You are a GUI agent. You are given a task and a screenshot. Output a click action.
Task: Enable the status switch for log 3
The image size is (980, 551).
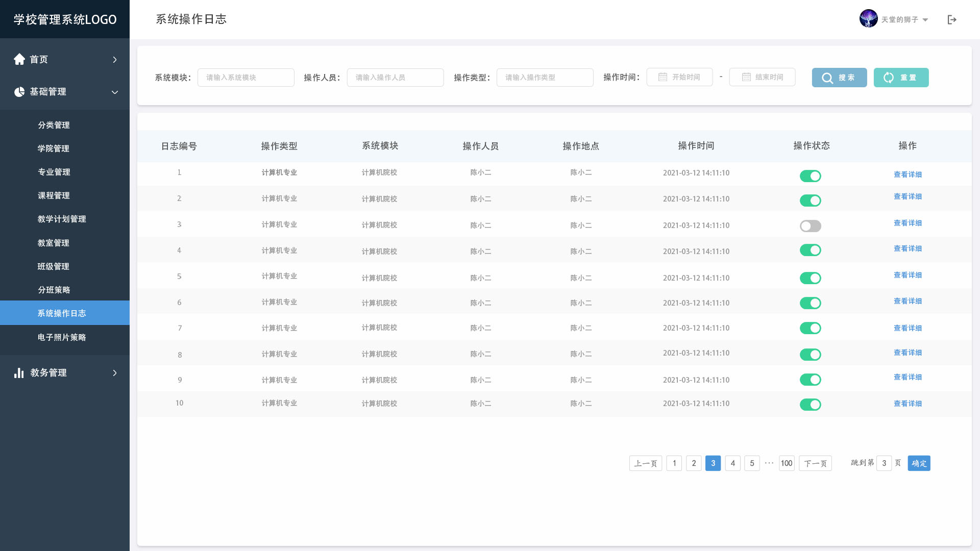tap(811, 226)
